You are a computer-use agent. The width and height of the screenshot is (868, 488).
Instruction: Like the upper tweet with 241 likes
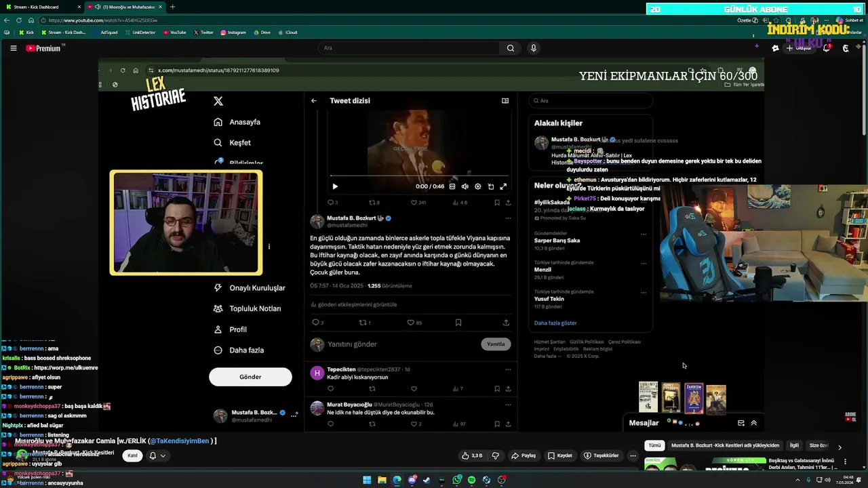(x=418, y=203)
